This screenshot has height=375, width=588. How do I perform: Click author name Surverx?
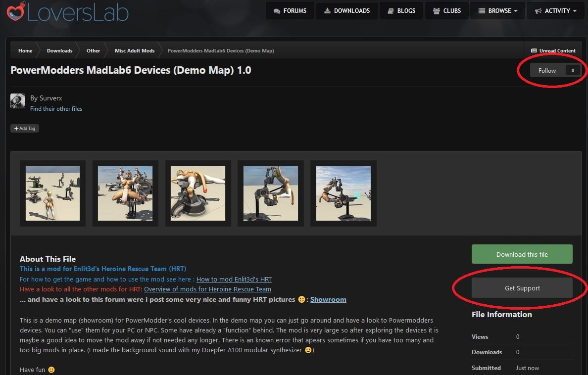[x=50, y=98]
